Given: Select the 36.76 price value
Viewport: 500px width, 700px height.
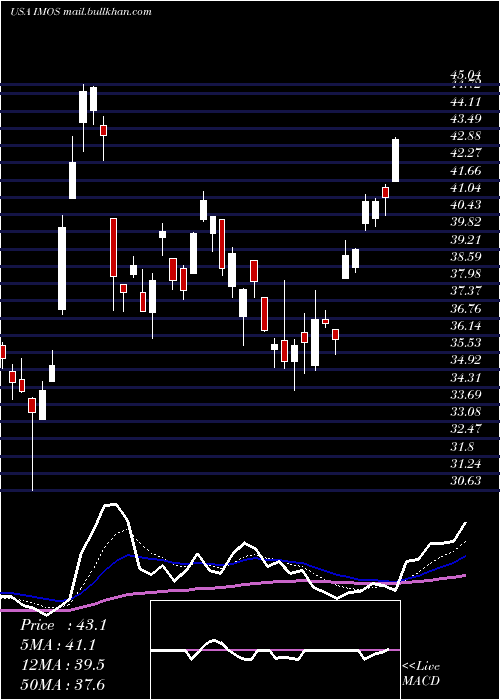Looking at the screenshot, I should pyautogui.click(x=466, y=308).
